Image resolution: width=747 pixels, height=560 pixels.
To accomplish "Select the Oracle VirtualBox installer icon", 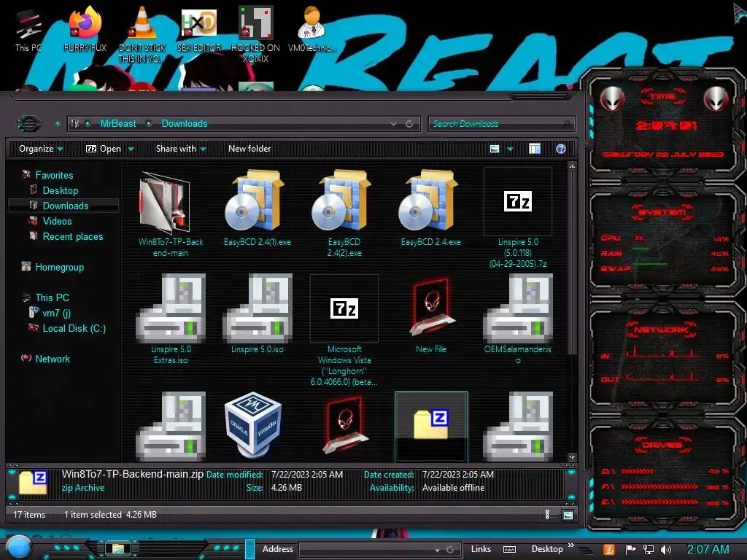I will coord(253,425).
